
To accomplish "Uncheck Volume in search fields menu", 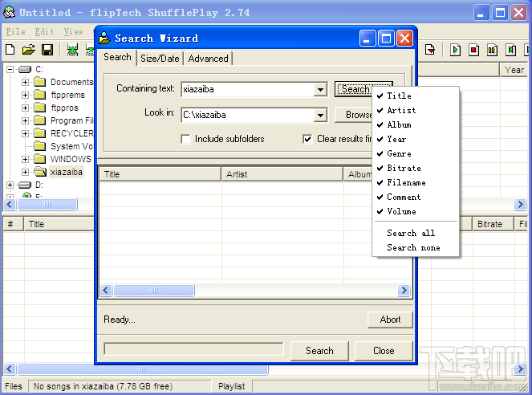I will [416, 212].
